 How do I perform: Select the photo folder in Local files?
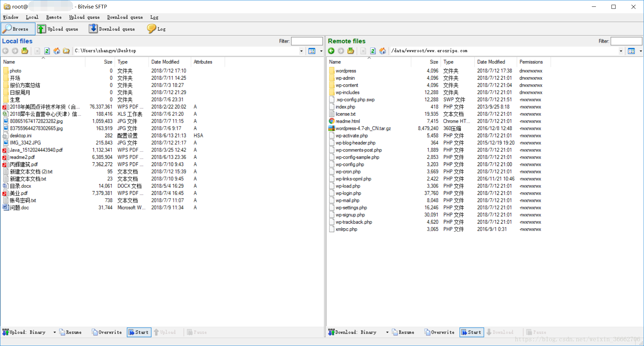pyautogui.click(x=16, y=71)
